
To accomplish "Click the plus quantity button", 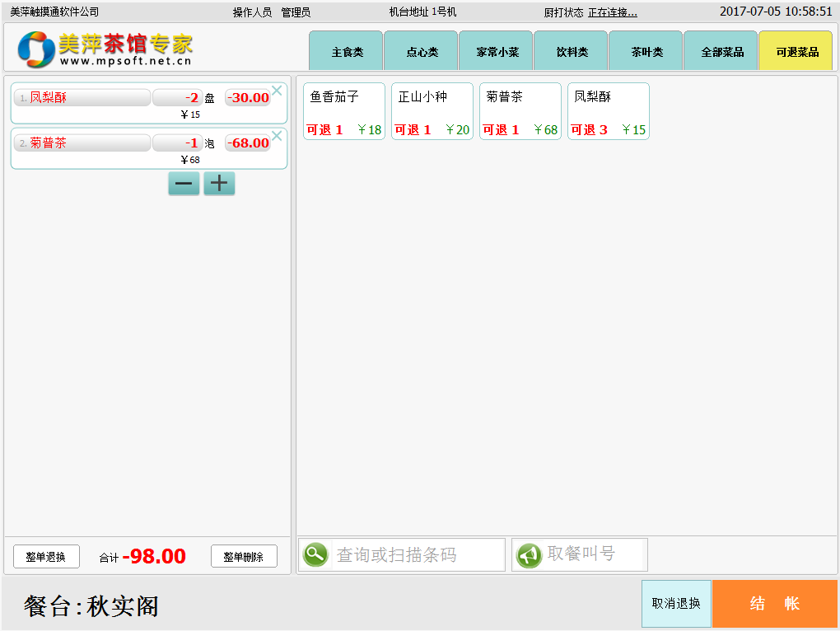I will pyautogui.click(x=219, y=184).
